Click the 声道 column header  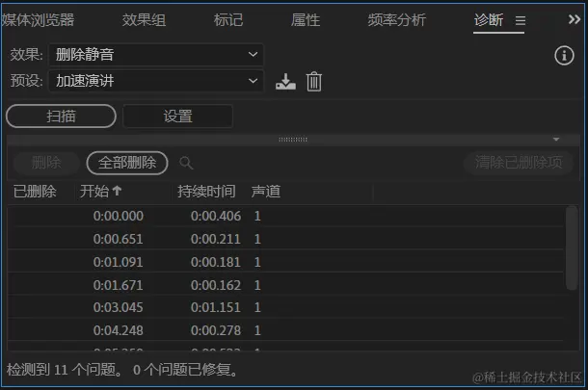[266, 192]
